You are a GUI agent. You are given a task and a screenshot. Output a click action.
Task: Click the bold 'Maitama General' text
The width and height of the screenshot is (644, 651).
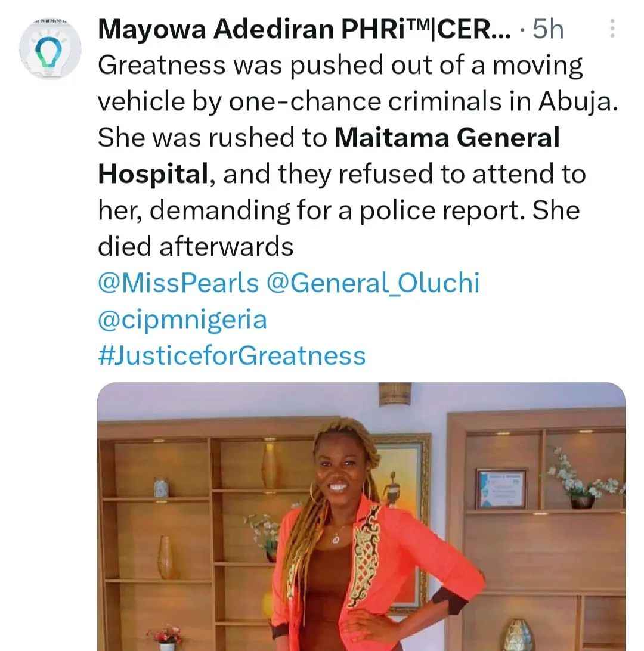point(447,138)
